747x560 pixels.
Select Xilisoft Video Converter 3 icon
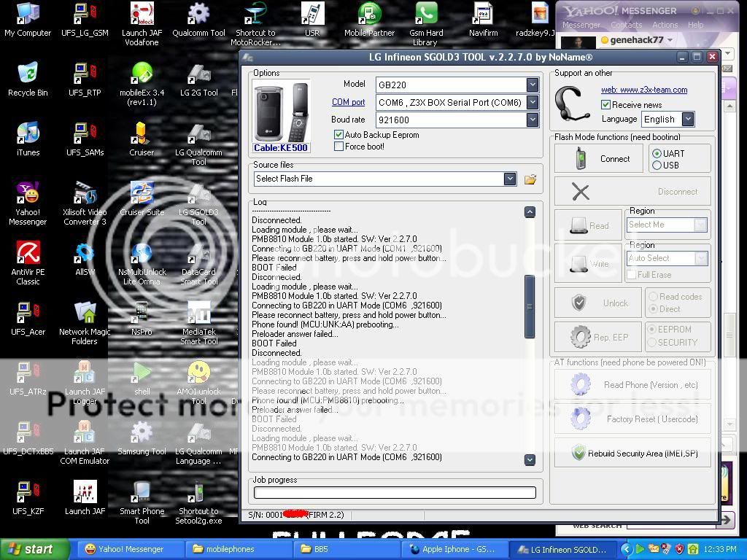[85, 204]
